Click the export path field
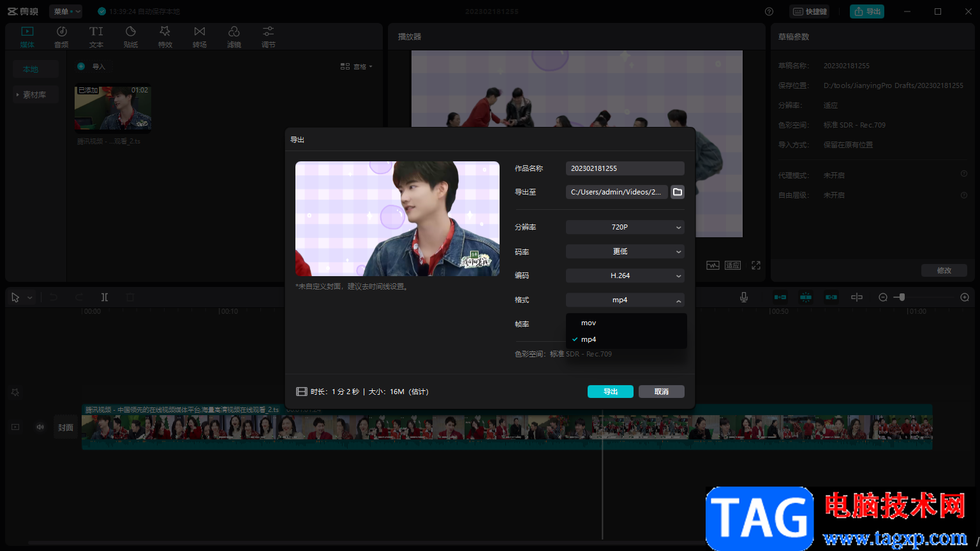 pyautogui.click(x=616, y=192)
